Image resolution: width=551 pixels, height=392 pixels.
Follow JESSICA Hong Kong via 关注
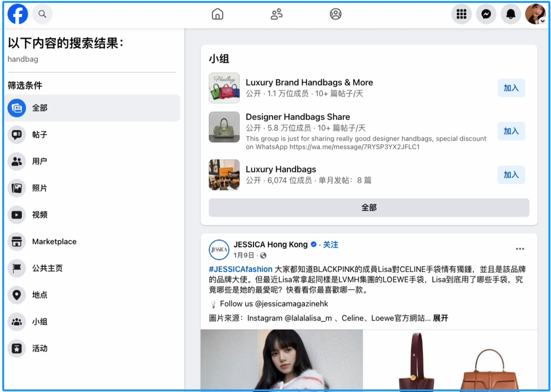(x=331, y=245)
